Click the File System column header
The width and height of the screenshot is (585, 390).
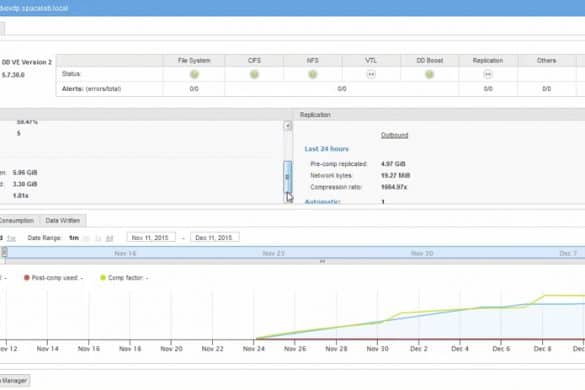194,60
